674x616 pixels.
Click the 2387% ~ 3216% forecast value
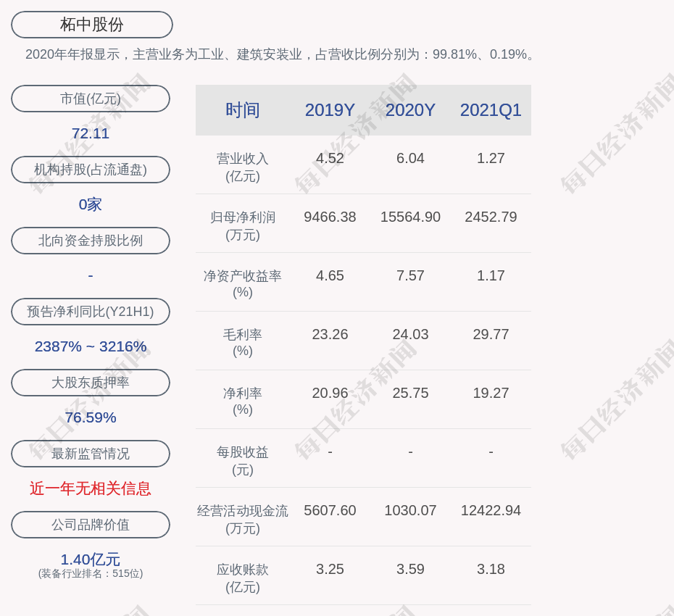pyautogui.click(x=91, y=346)
